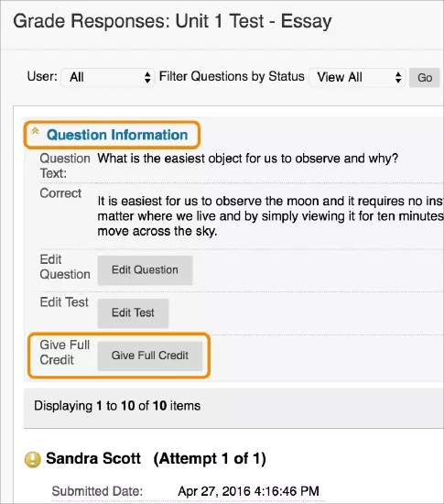The height and width of the screenshot is (504, 444).
Task: Click the Displaying 1 to 10 of 10 items text
Action: (117, 406)
